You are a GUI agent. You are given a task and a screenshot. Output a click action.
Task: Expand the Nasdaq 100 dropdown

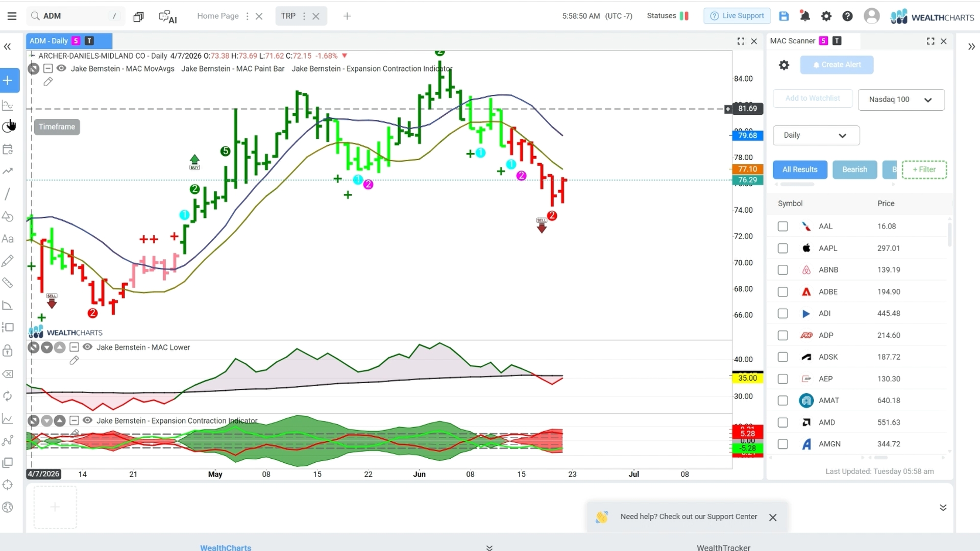tap(901, 99)
